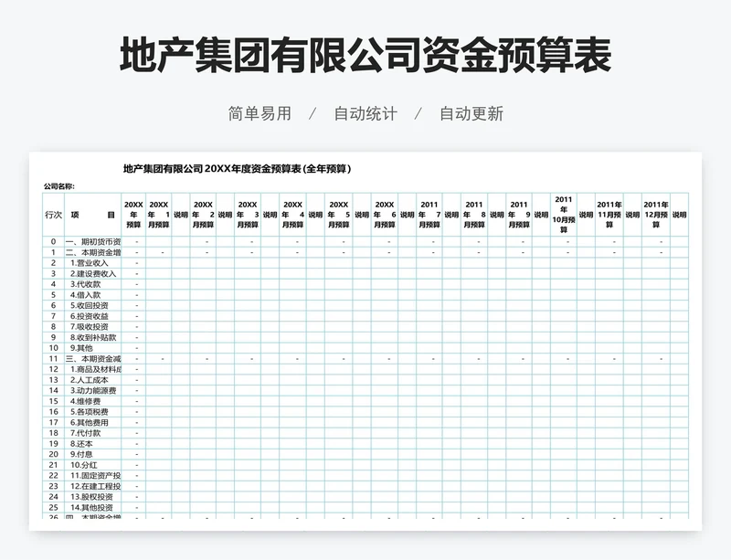Select the 5.收回投资 row cell
The height and width of the screenshot is (560, 731).
point(93,305)
